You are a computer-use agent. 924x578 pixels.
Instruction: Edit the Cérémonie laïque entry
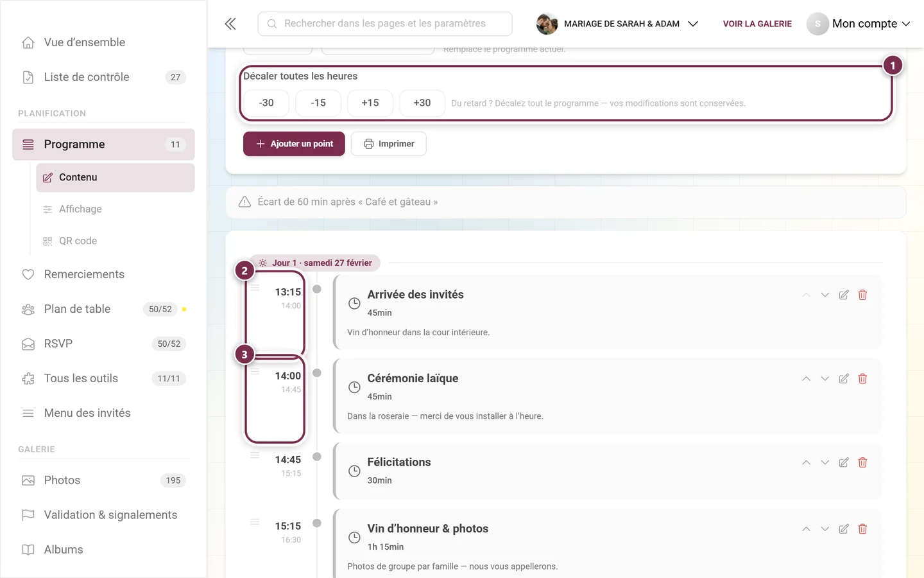(x=844, y=379)
